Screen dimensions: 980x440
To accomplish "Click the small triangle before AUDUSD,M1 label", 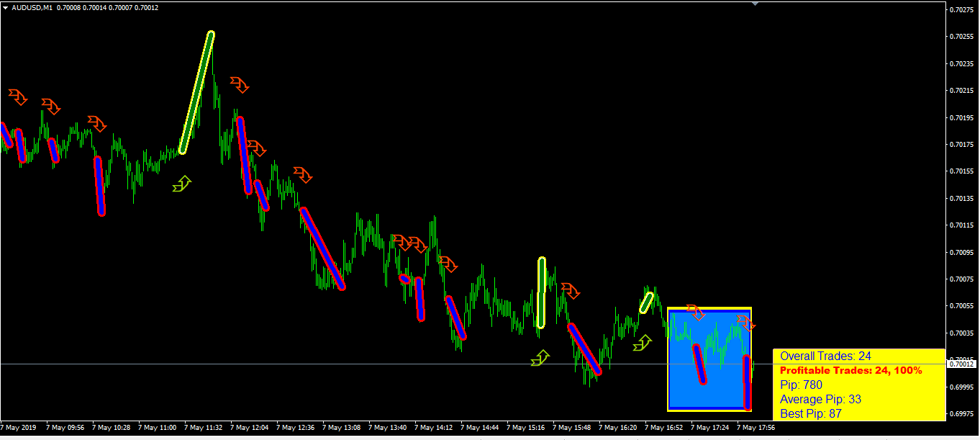I will coord(6,7).
